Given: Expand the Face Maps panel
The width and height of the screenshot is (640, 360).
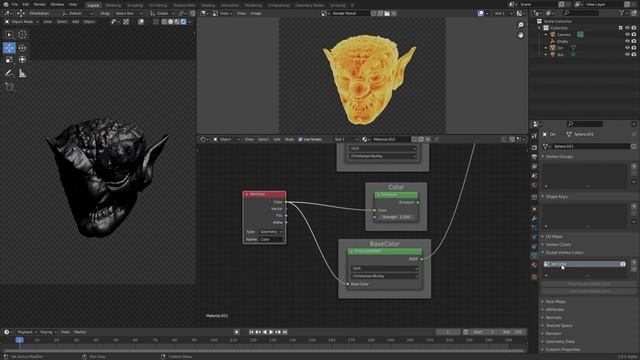Looking at the screenshot, I should tap(555, 302).
